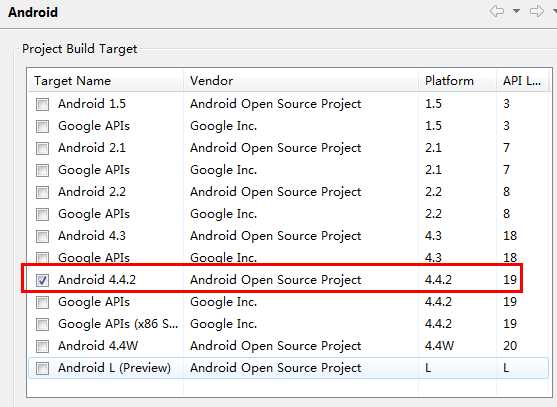Screen dimensions: 557x407
Task: Click the forward navigation arrow icon
Action: 536,11
